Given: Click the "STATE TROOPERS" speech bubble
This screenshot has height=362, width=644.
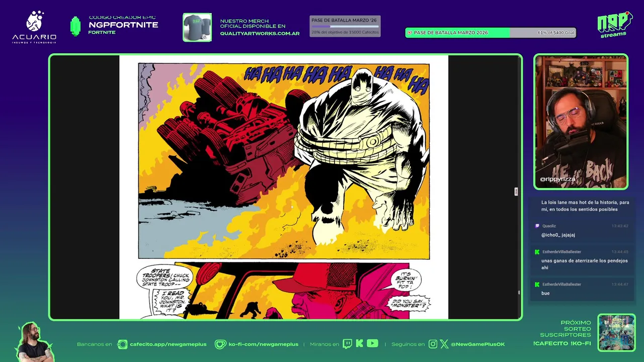Looking at the screenshot, I should click(x=166, y=278).
